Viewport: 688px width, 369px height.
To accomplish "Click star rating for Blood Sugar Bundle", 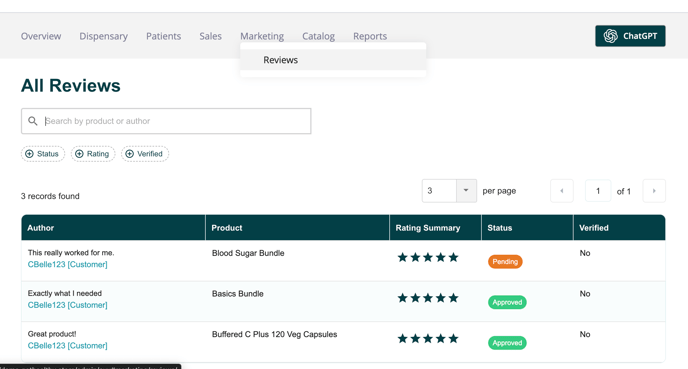I will [428, 258].
